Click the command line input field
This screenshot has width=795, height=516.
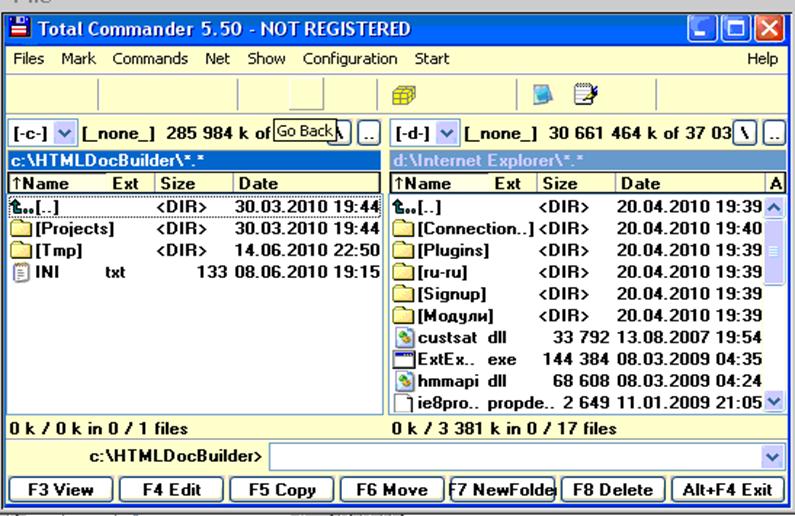pos(516,457)
